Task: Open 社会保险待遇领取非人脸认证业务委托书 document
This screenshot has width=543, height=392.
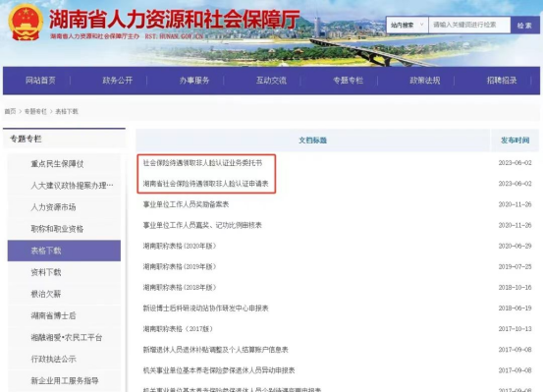Action: click(x=202, y=163)
